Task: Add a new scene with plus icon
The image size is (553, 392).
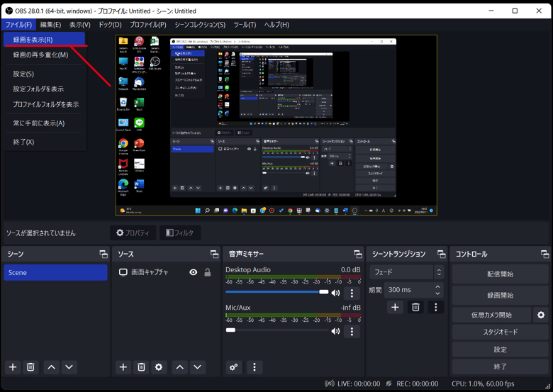Action: click(x=13, y=367)
